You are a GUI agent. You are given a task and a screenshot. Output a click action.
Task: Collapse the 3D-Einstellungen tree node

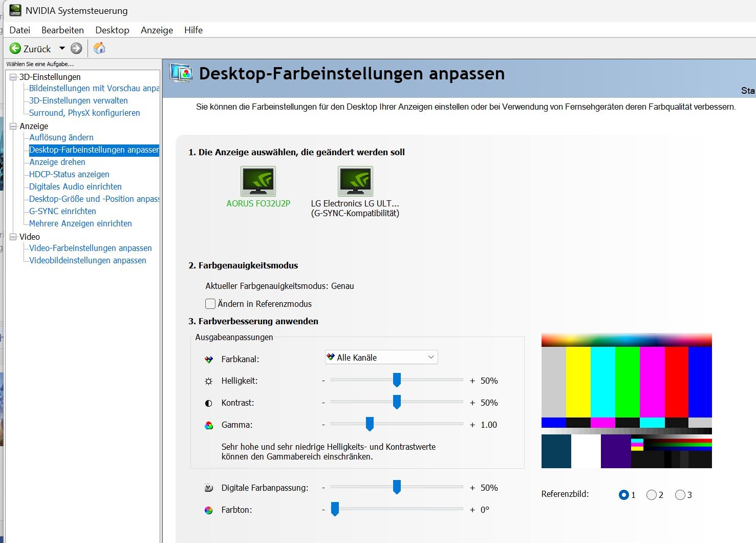coord(13,77)
